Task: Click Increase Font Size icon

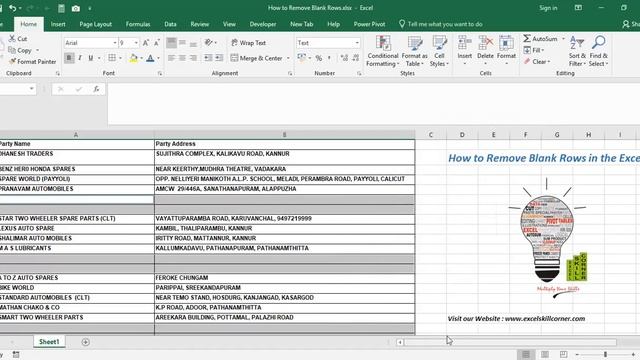Action: point(146,42)
